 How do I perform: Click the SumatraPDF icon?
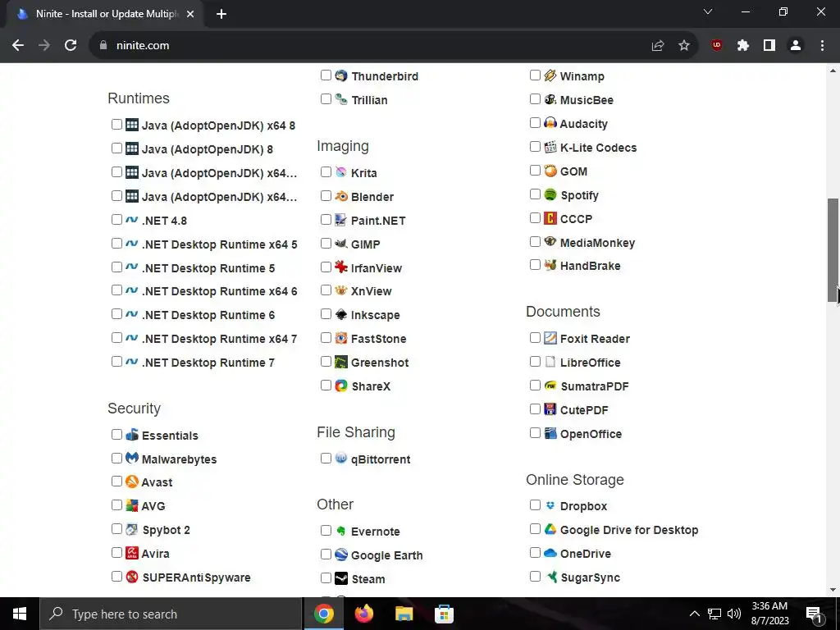click(x=550, y=386)
